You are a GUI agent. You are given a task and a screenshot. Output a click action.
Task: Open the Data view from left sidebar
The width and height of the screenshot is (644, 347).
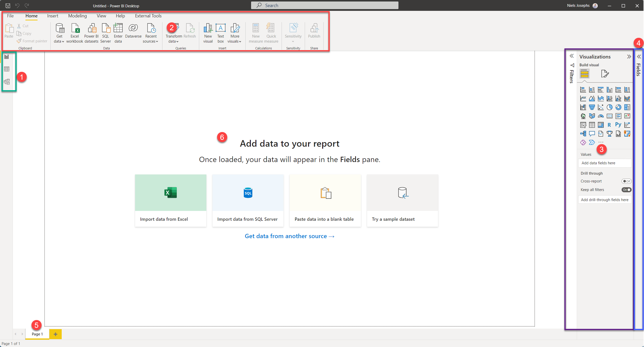[x=7, y=69]
